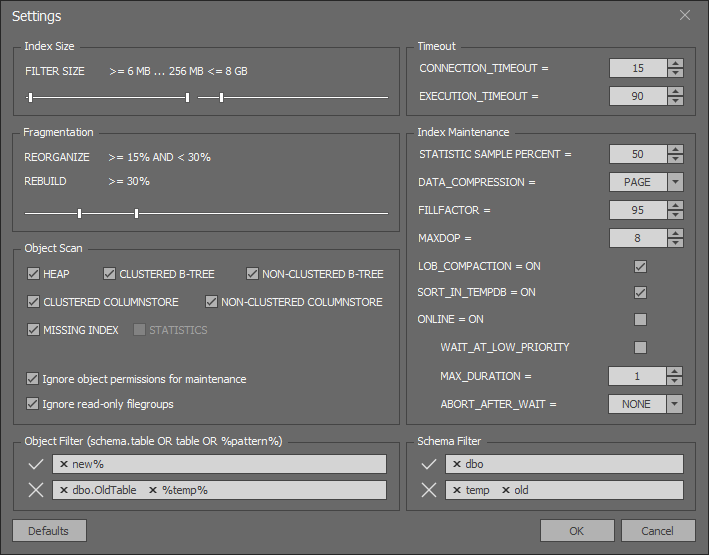
Task: Open the ABORT_AFTER_WAIT dropdown
Action: (x=674, y=404)
